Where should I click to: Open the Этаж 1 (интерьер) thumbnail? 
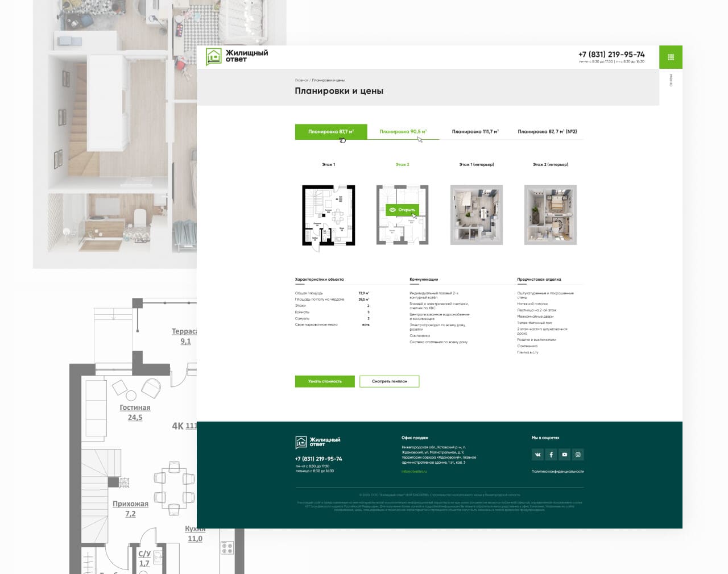477,215
